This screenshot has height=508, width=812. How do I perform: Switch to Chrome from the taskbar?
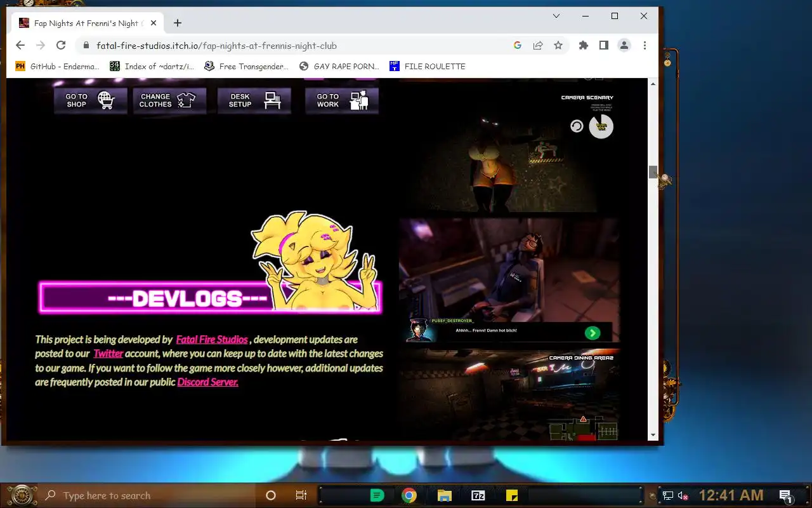(x=409, y=495)
